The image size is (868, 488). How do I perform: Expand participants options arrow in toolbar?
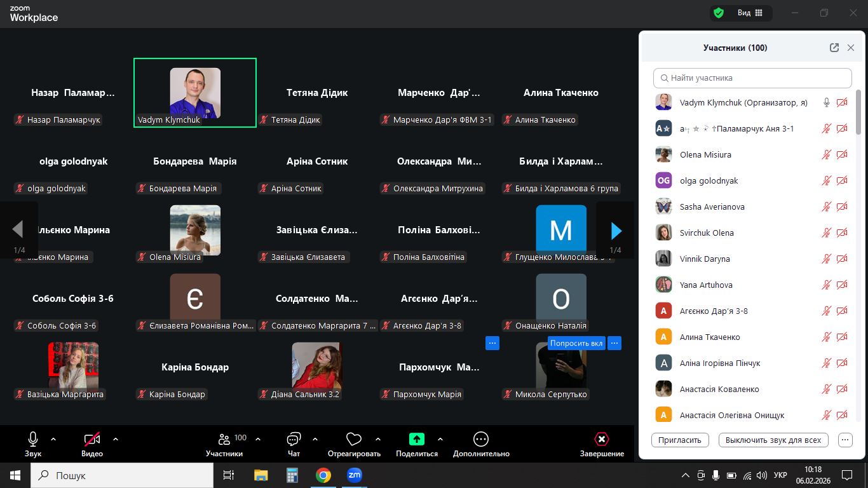coord(258,439)
